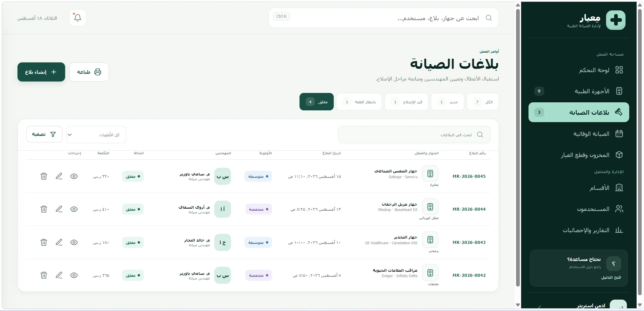The height and width of the screenshot is (311, 644).
Task: Open the كل الأولويات priority dropdown
Action: click(x=96, y=135)
